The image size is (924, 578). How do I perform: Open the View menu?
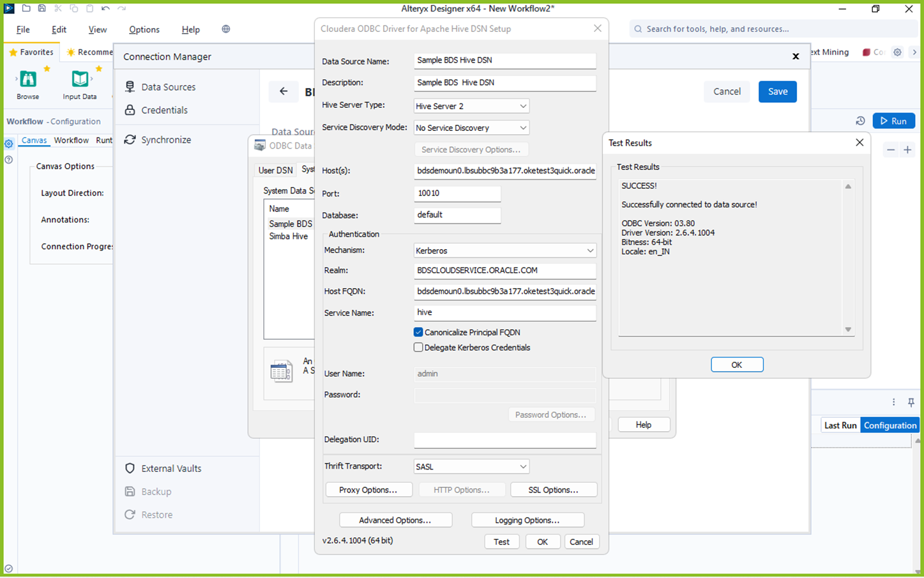(x=98, y=29)
